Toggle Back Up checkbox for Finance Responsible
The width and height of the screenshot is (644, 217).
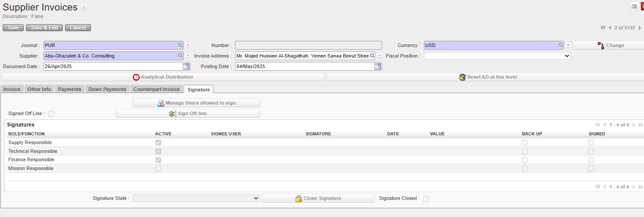[525, 160]
